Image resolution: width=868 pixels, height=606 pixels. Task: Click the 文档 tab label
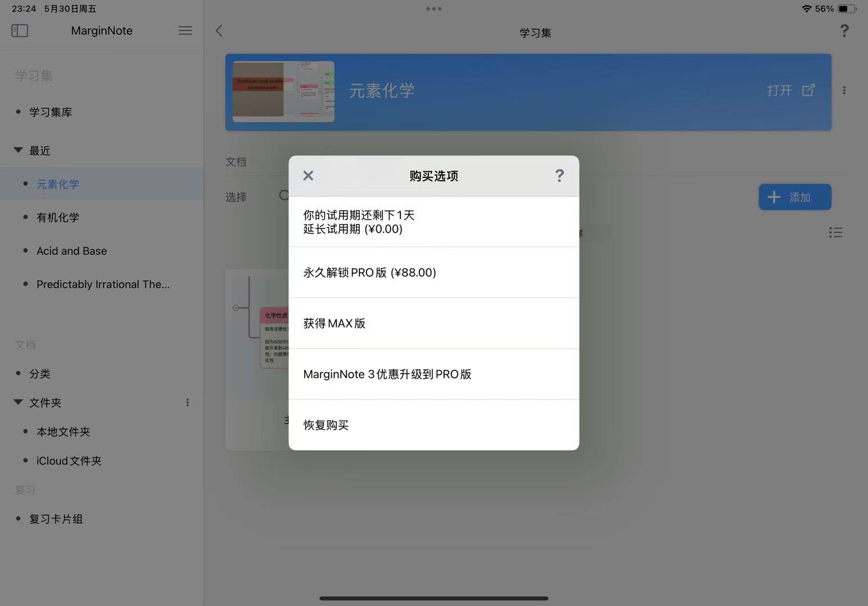(236, 162)
